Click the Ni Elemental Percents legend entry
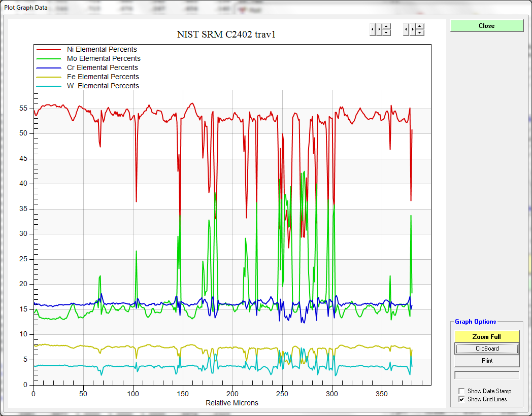The image size is (532, 416). tap(102, 49)
